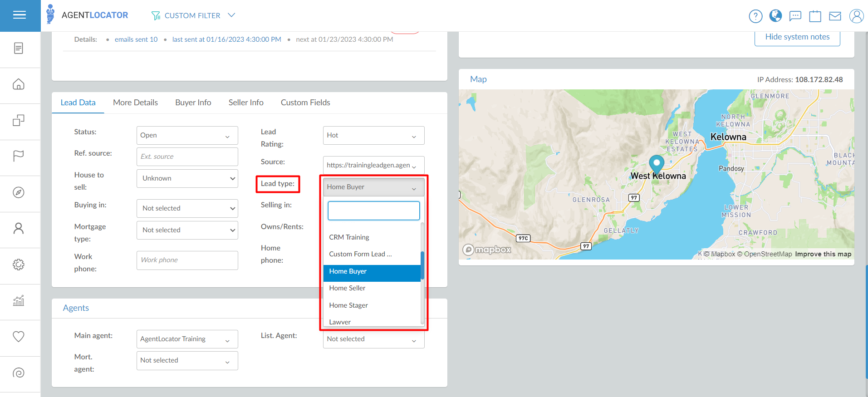Open the compass sidebar icon
The width and height of the screenshot is (868, 397).
pyautogui.click(x=19, y=192)
